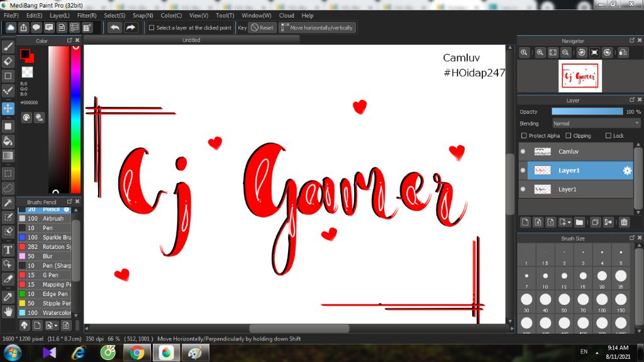The height and width of the screenshot is (362, 644).
Task: Select the Shape brush tool with square outline
Action: (x=8, y=76)
